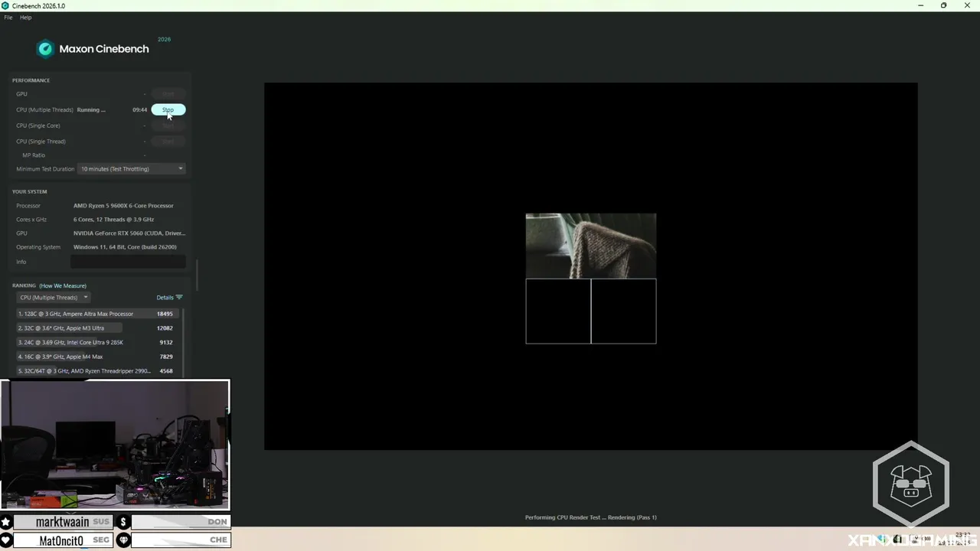Image resolution: width=980 pixels, height=551 pixels.
Task: Open the How We Measure link
Action: pyautogui.click(x=63, y=285)
